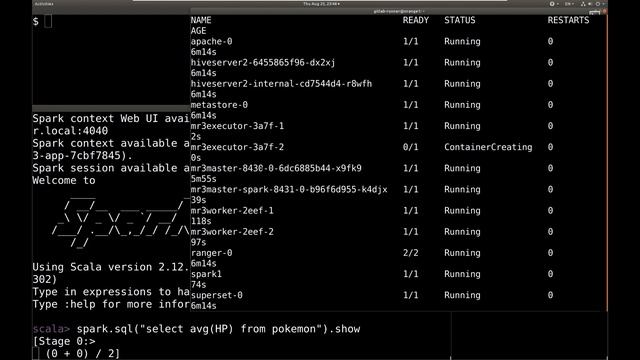Click the r.local:4040 address text
This screenshot has height=360, width=640.
click(x=70, y=131)
